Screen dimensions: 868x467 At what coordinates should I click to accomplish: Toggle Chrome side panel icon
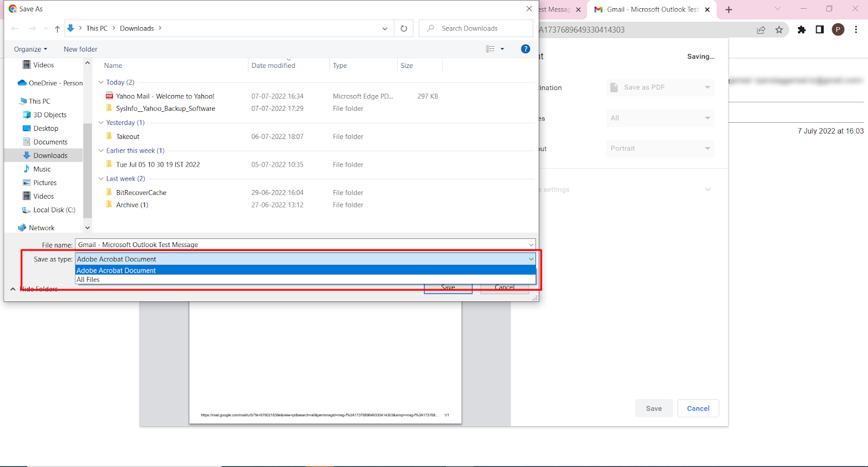tap(820, 30)
